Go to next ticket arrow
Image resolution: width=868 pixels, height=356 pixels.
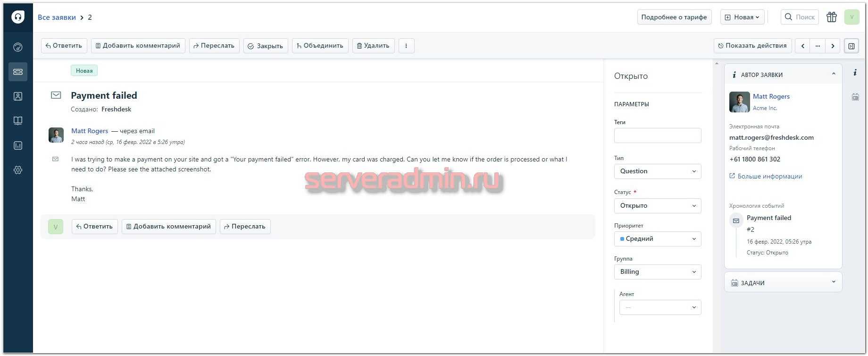833,46
